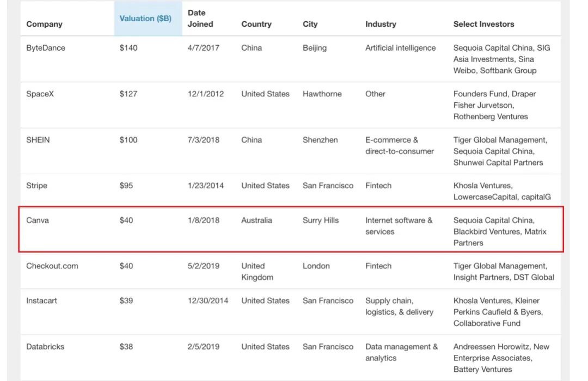Click the City column header
Screen dimensions: 588x381
point(310,24)
